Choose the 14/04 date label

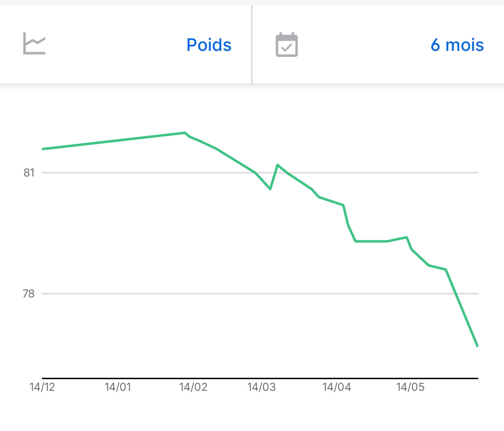click(x=336, y=387)
